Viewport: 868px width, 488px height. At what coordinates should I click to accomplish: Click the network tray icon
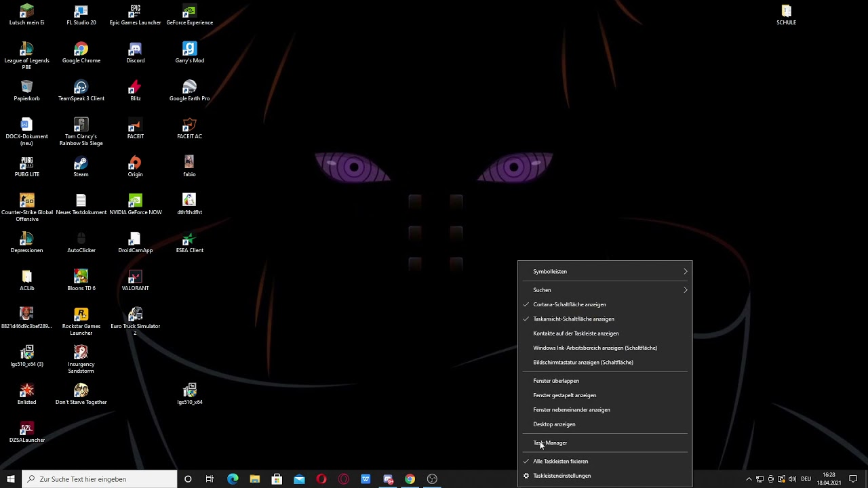tap(759, 479)
